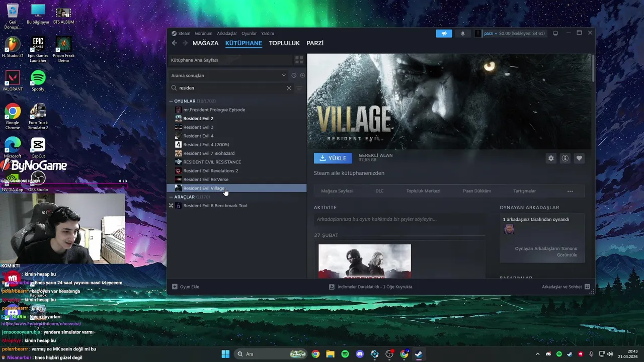Go back with the Steam back arrow

pyautogui.click(x=175, y=43)
